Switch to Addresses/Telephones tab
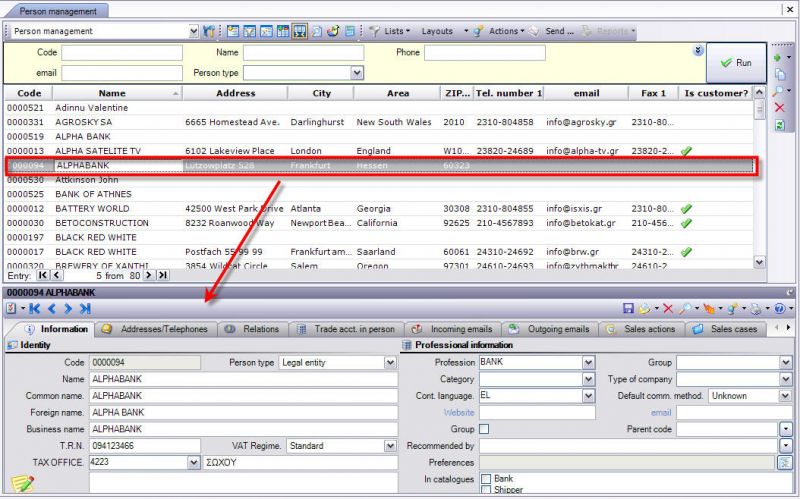The height and width of the screenshot is (499, 800). [x=157, y=329]
